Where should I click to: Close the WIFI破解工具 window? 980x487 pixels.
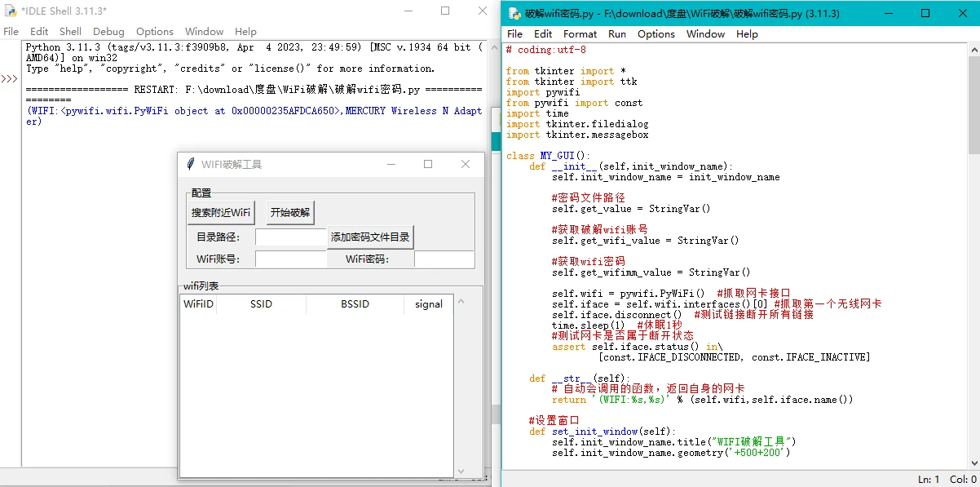coord(466,164)
